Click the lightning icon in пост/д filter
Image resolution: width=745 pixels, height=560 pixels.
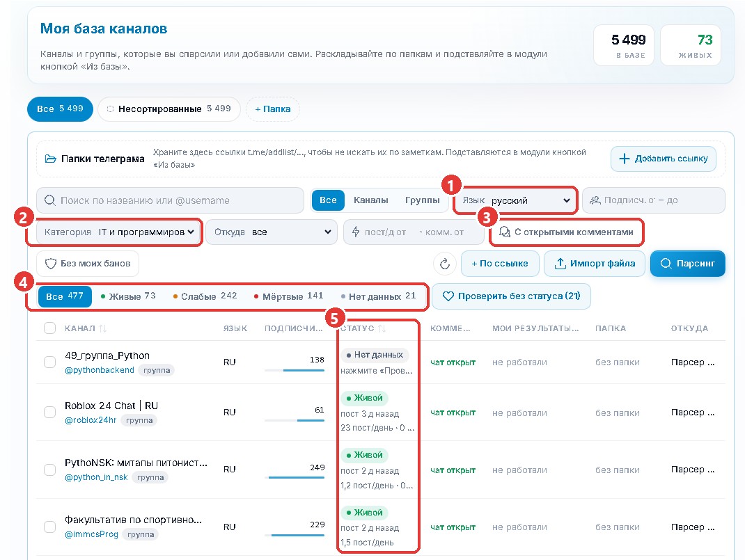[355, 232]
